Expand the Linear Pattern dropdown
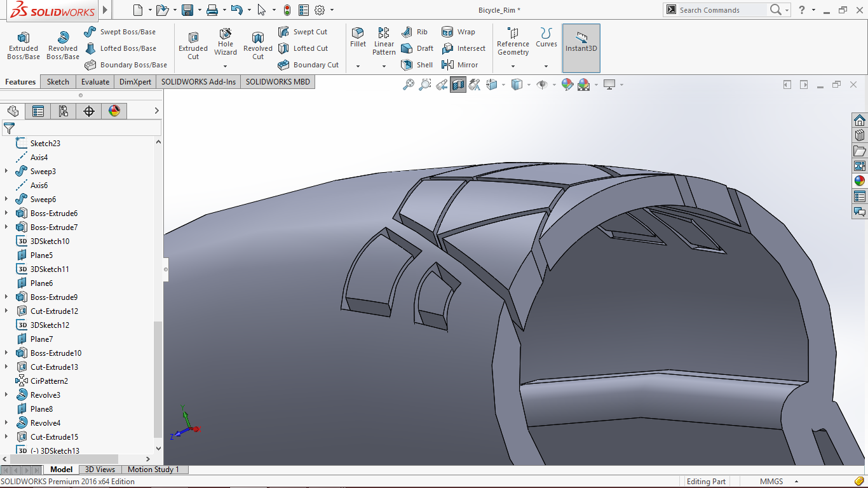Screen dimensions: 868x488 384,66
